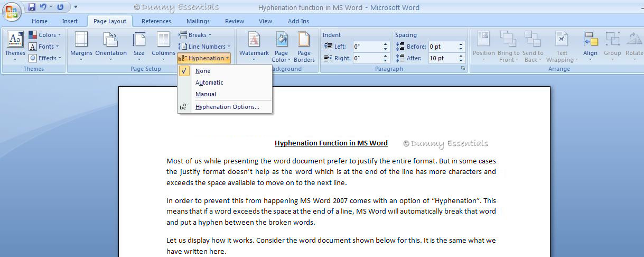This screenshot has width=644, height=257.
Task: Switch to the View tab
Action: pyautogui.click(x=266, y=21)
